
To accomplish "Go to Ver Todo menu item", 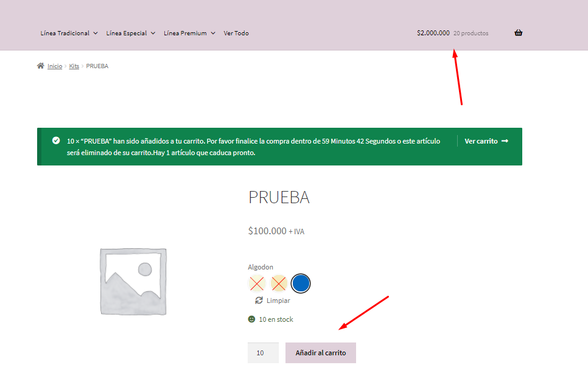I will pos(236,33).
